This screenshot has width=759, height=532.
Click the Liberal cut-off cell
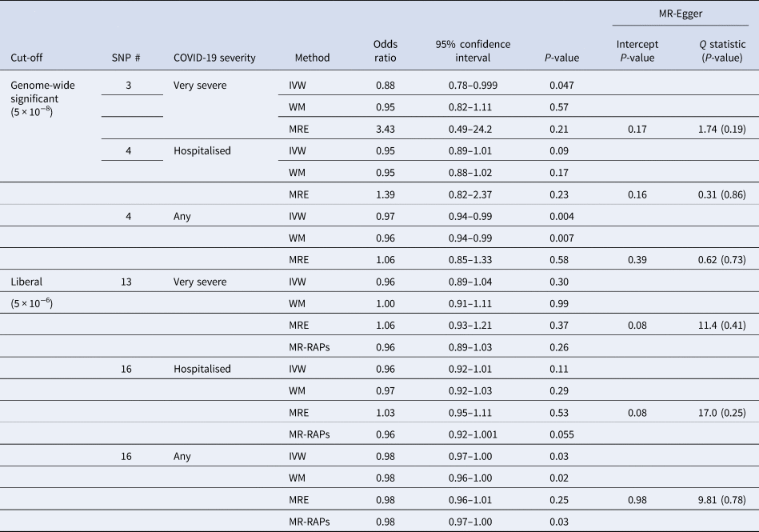coord(28,282)
